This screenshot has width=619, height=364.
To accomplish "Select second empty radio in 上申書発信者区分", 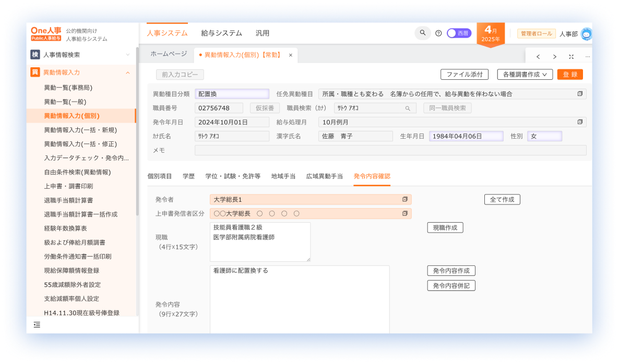I will [271, 214].
